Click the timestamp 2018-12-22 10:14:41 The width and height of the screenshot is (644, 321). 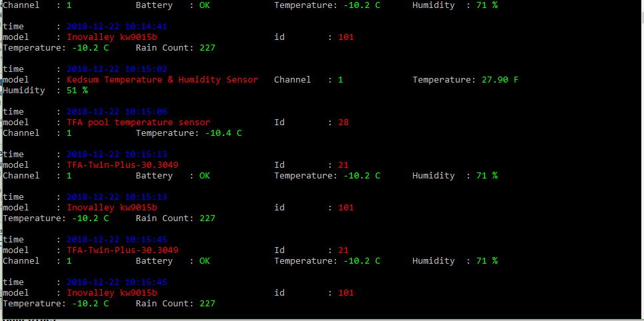click(116, 27)
